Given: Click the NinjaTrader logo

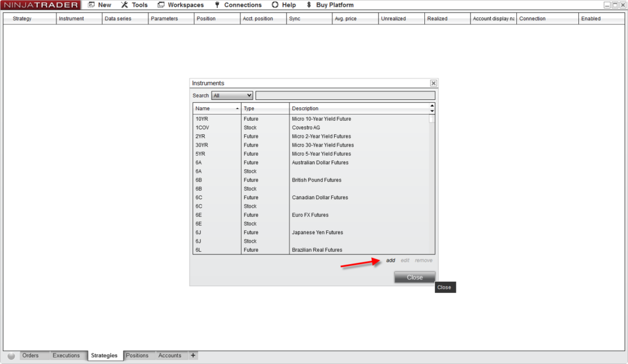Looking at the screenshot, I should (x=40, y=5).
